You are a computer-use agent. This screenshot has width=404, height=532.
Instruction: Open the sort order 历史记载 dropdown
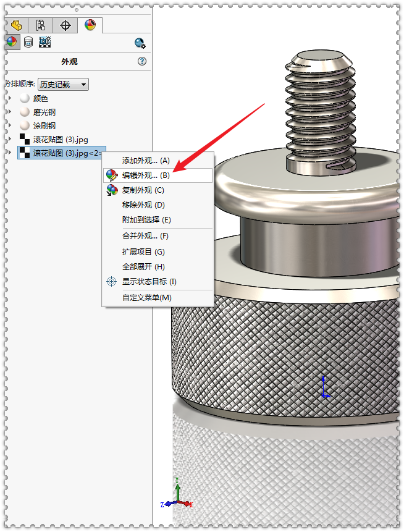click(63, 84)
